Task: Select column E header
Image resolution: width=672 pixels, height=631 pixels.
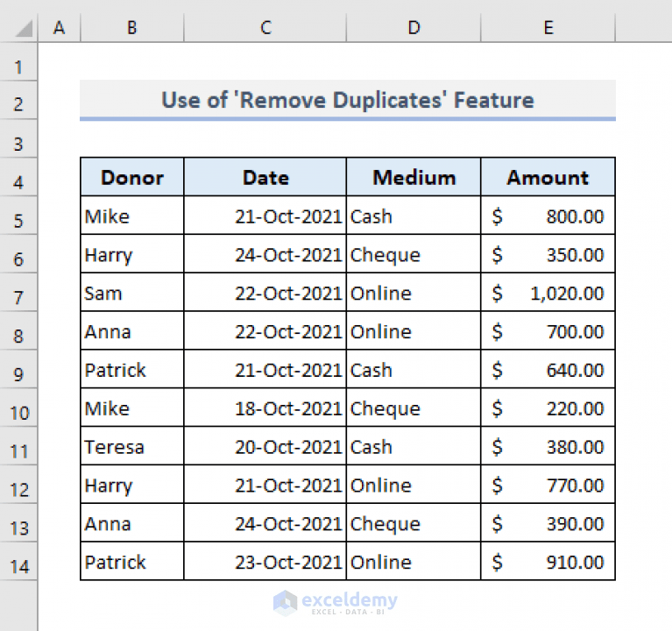Action: coord(548,28)
